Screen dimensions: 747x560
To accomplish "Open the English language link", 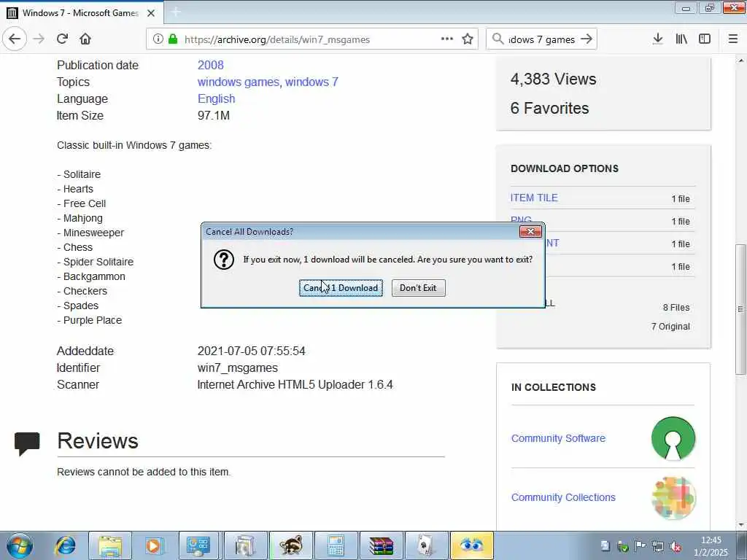I will pyautogui.click(x=216, y=98).
